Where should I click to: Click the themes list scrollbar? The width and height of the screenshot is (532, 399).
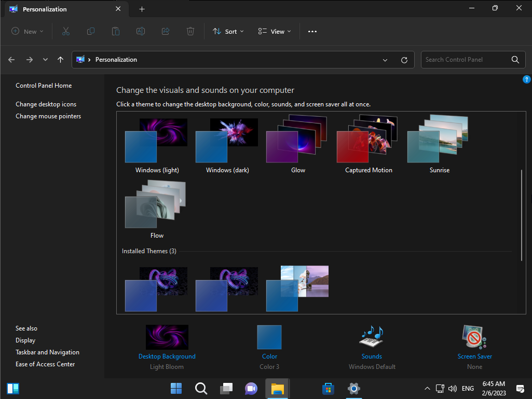pos(522,215)
